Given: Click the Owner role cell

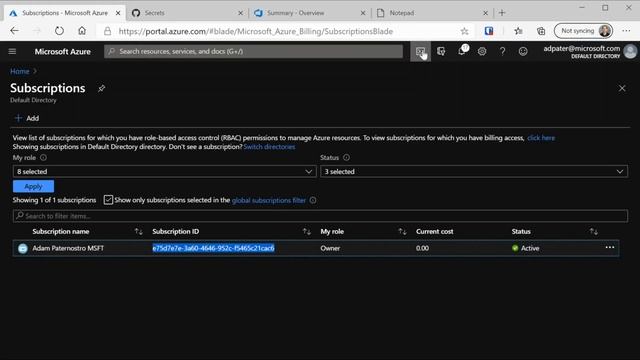Looking at the screenshot, I should tap(330, 248).
